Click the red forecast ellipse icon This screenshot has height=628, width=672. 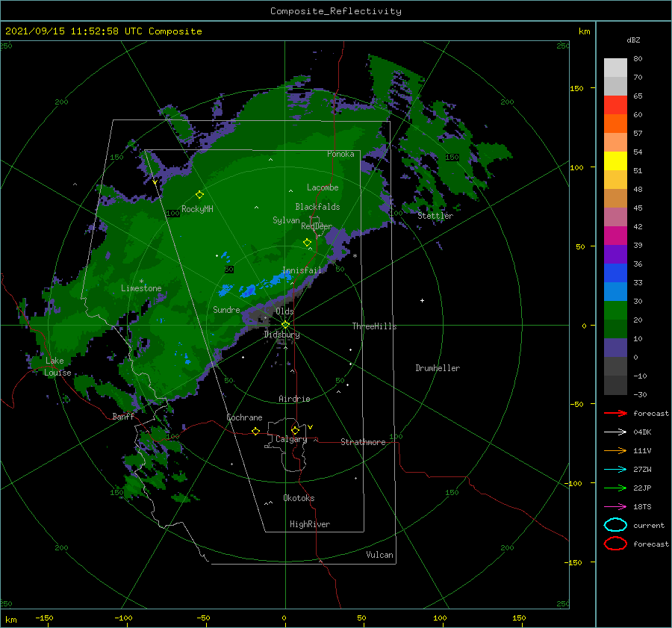[x=615, y=544]
